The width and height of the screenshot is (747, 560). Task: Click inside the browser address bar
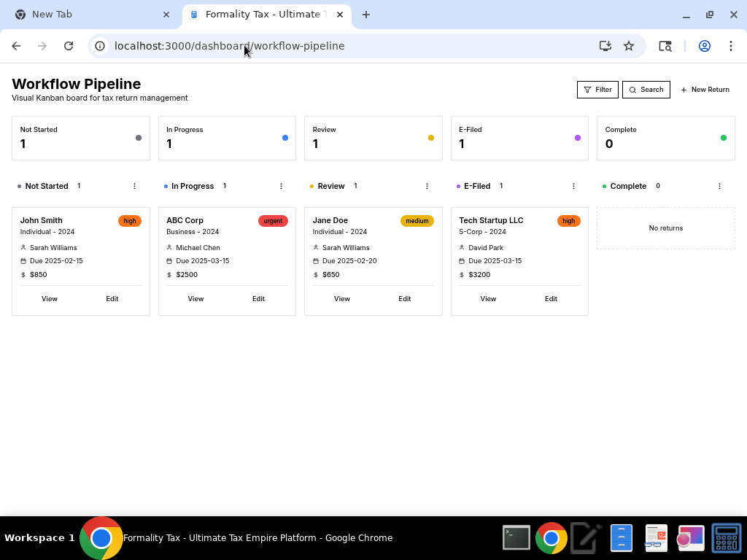292,45
